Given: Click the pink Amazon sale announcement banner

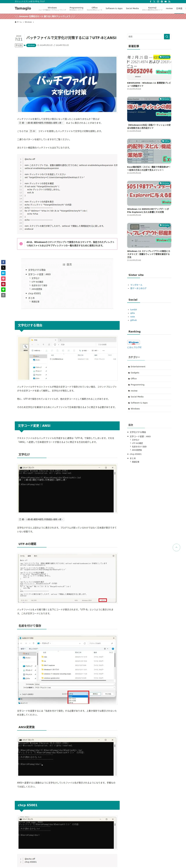Looking at the screenshot, I should click(x=93, y=16).
